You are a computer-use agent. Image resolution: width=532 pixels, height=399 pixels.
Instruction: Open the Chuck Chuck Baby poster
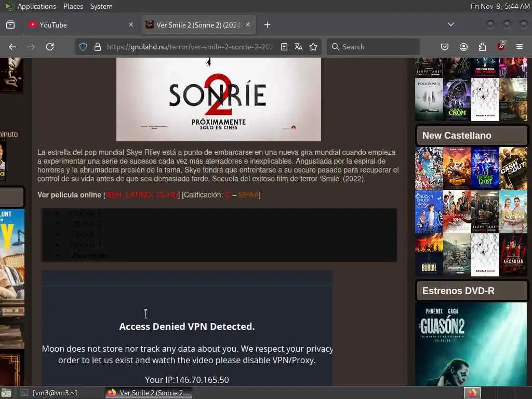coord(429,211)
